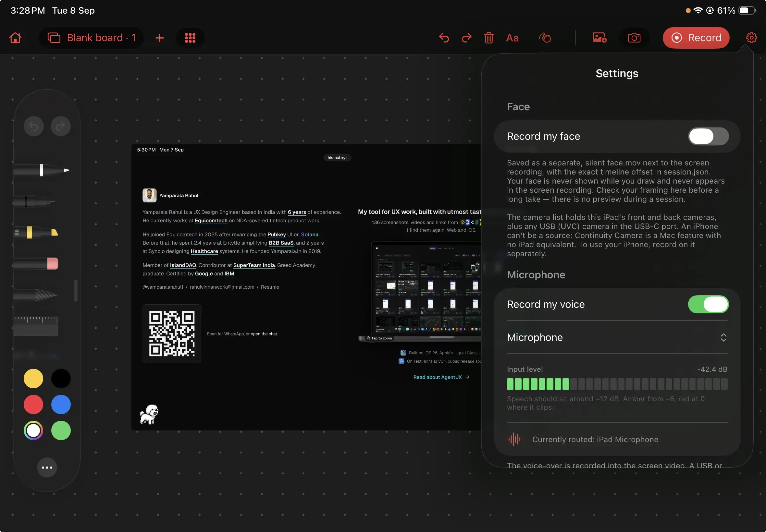Click the trash delete icon

click(x=488, y=38)
